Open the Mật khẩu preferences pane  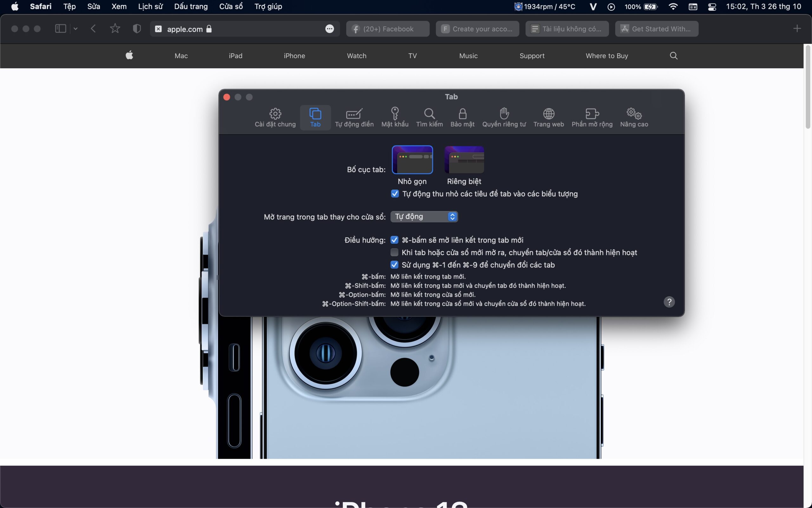(395, 117)
